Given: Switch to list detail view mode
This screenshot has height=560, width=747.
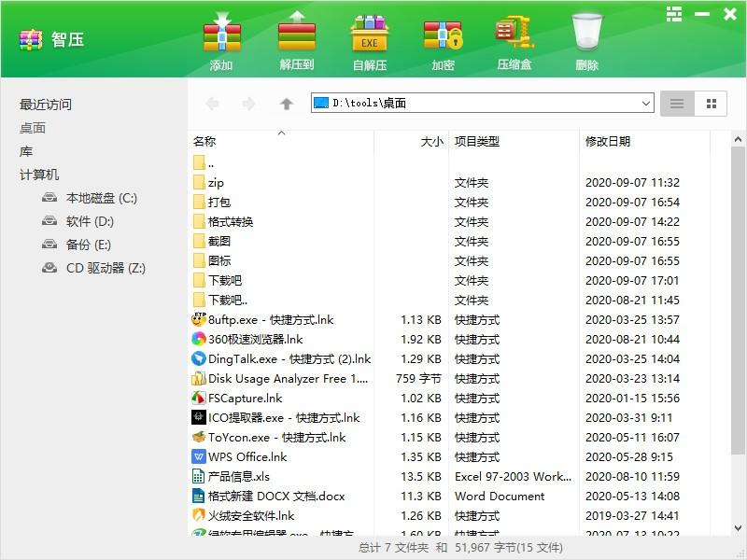Looking at the screenshot, I should point(678,104).
